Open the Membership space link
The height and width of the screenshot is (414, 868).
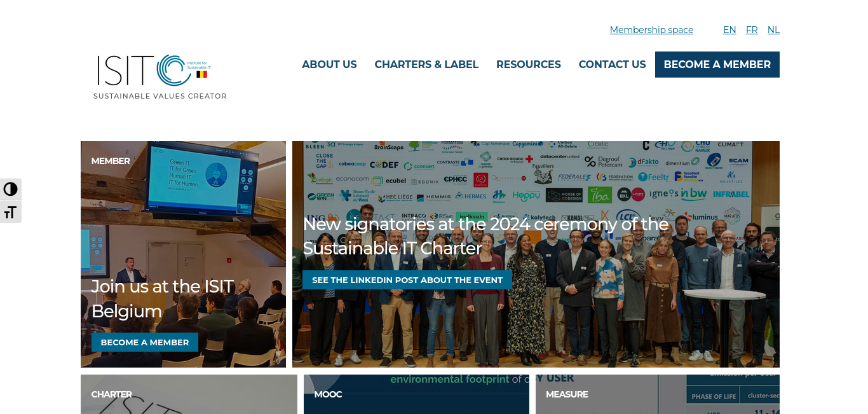coord(651,30)
